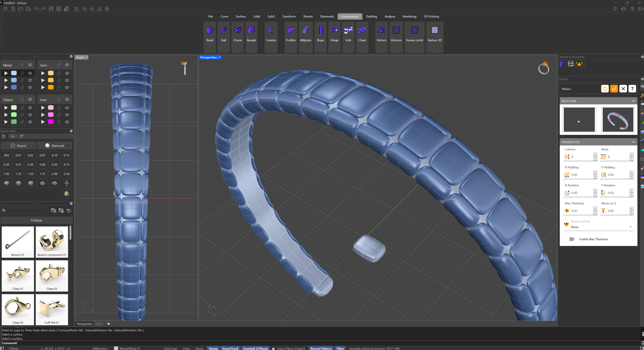The height and width of the screenshot is (350, 644).
Task: Toggle Grid Snap in status bar
Action: tap(171, 348)
